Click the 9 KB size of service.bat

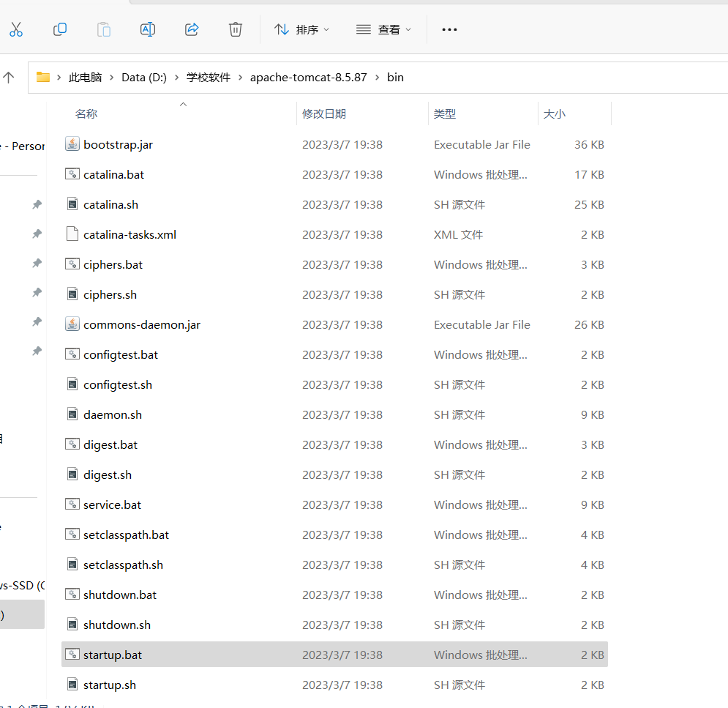[593, 505]
